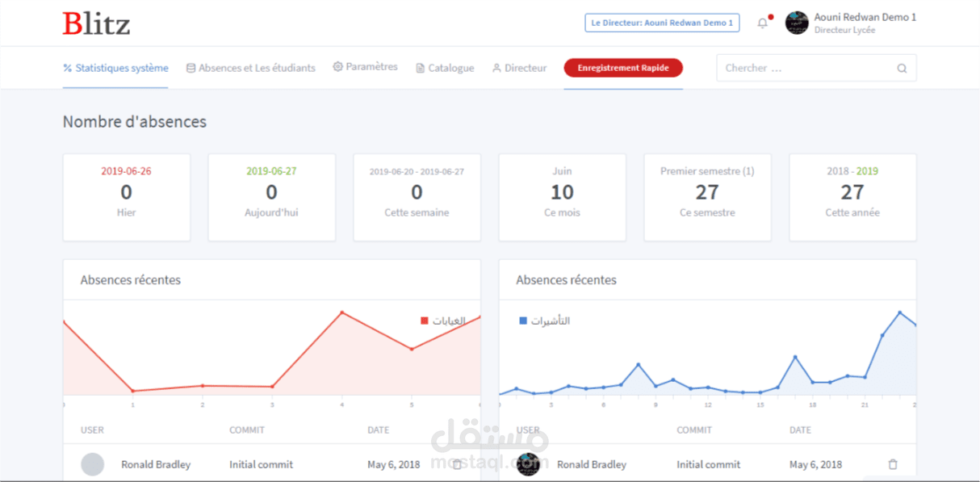Toggle the red الغيابات legend series
Viewport: 980px width, 482px height.
click(443, 321)
